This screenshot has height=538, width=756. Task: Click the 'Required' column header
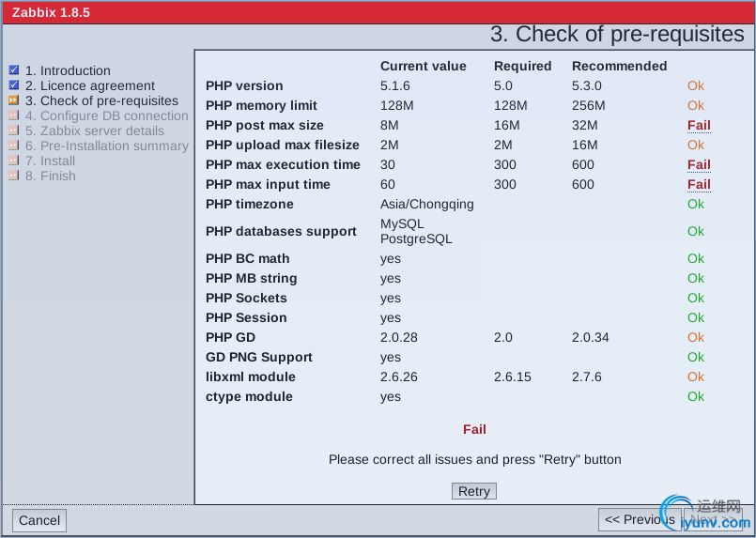(x=523, y=66)
